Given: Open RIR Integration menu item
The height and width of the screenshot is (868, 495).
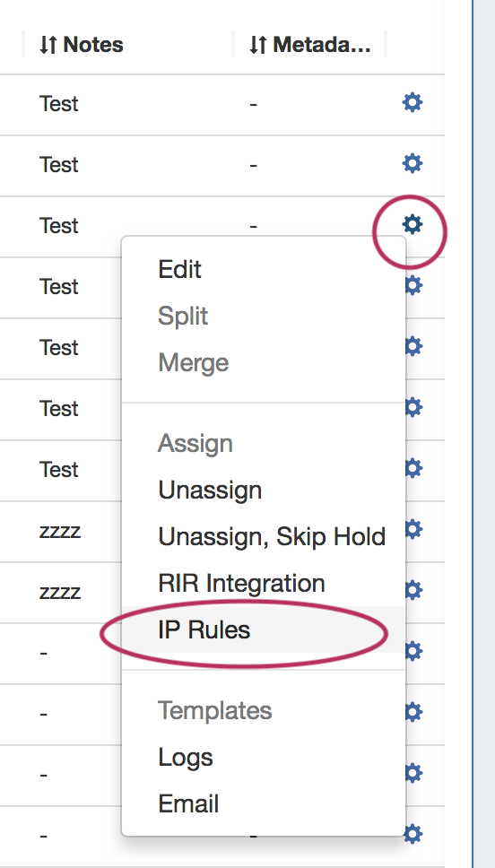Looking at the screenshot, I should (x=241, y=584).
